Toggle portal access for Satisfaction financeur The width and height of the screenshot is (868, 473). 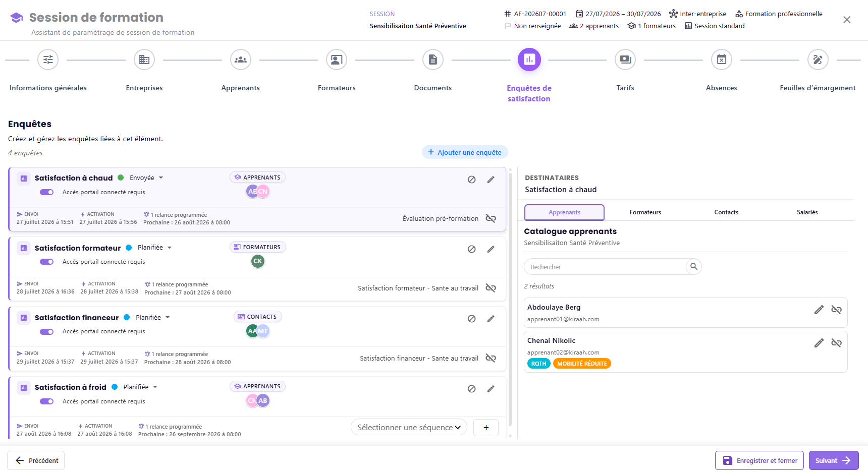pos(47,331)
